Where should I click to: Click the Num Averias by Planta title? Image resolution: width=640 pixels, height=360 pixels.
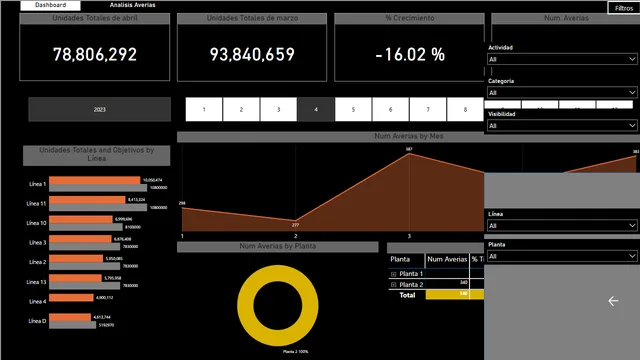tap(278, 246)
